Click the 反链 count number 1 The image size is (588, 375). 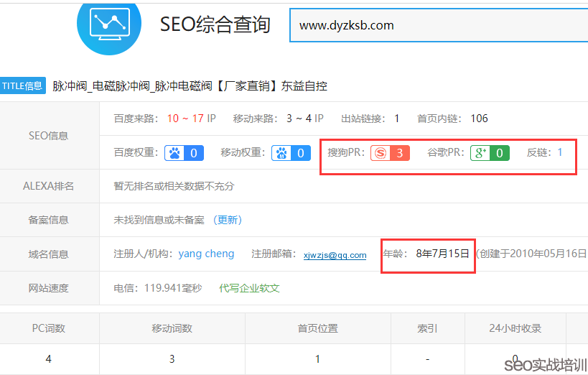pos(560,152)
